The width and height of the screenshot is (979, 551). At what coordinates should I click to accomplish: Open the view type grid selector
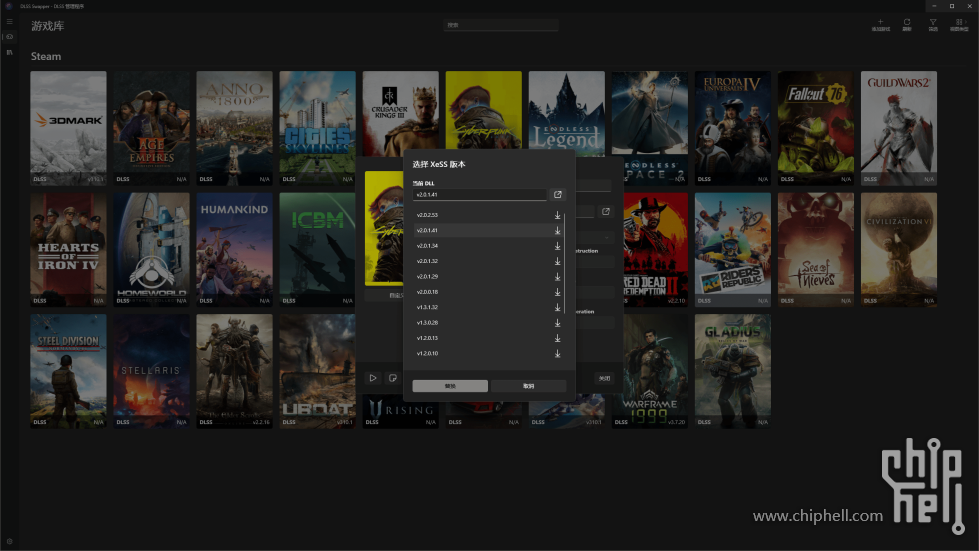click(x=960, y=25)
